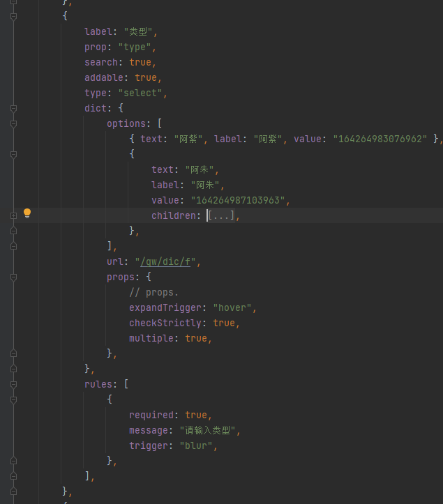Click the 'multiple' property name

pos(151,338)
